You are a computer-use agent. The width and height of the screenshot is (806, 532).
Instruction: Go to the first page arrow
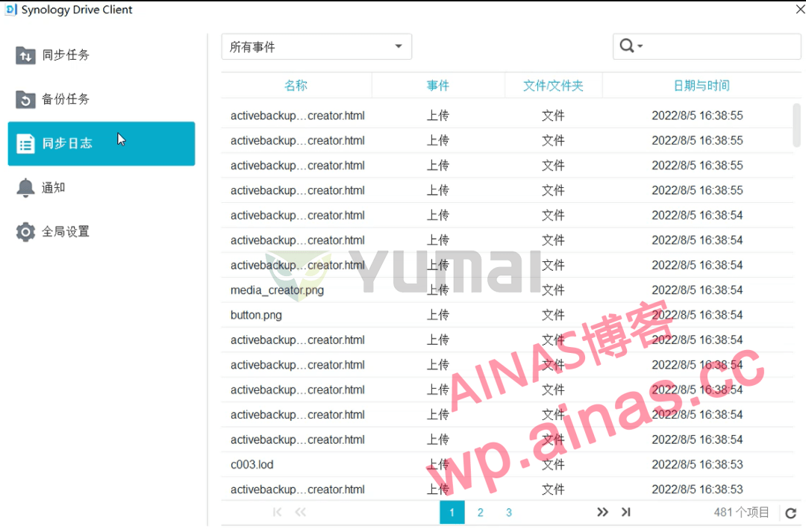coord(277,512)
